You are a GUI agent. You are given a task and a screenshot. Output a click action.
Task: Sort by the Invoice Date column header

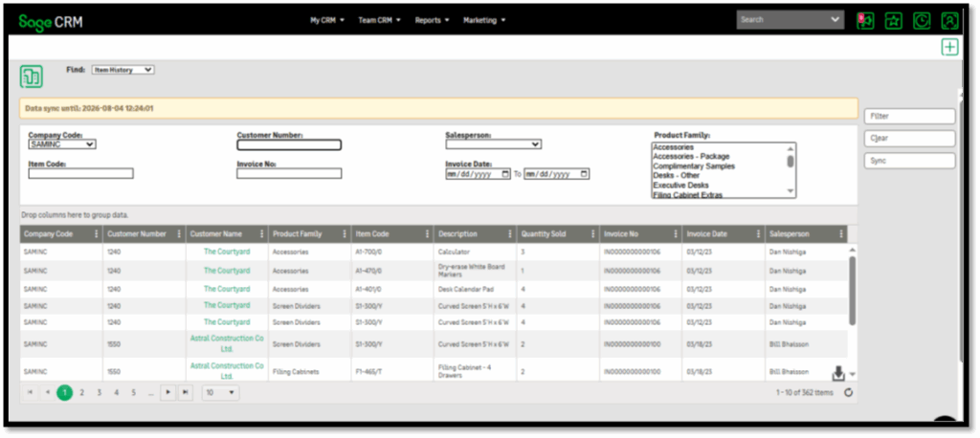[707, 233]
